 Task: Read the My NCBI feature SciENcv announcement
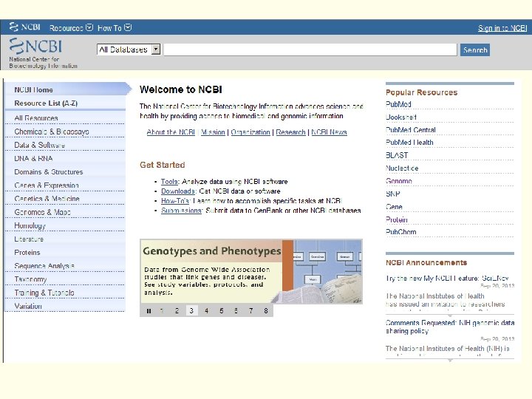click(x=447, y=279)
